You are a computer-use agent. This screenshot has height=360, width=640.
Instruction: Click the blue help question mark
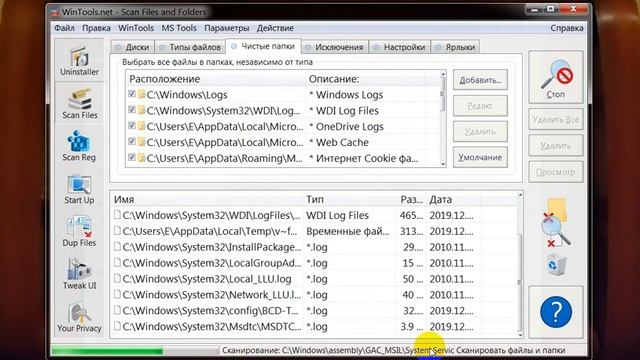[x=556, y=312]
